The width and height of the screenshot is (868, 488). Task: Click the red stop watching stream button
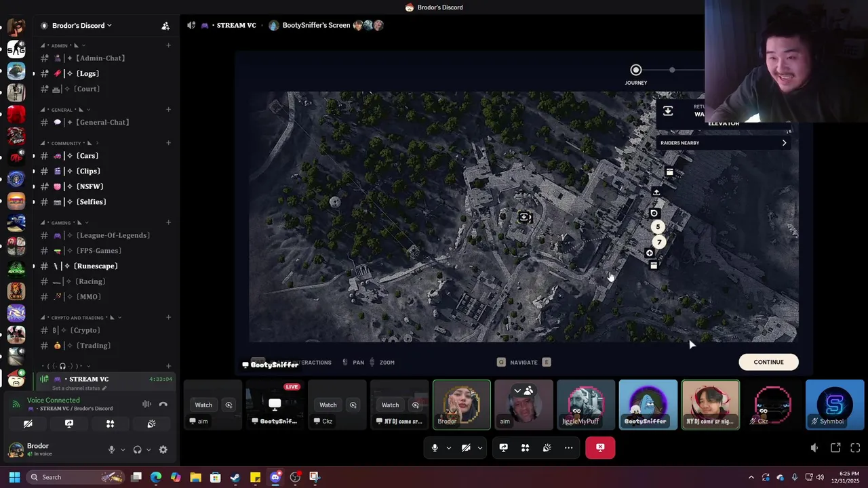[600, 447]
